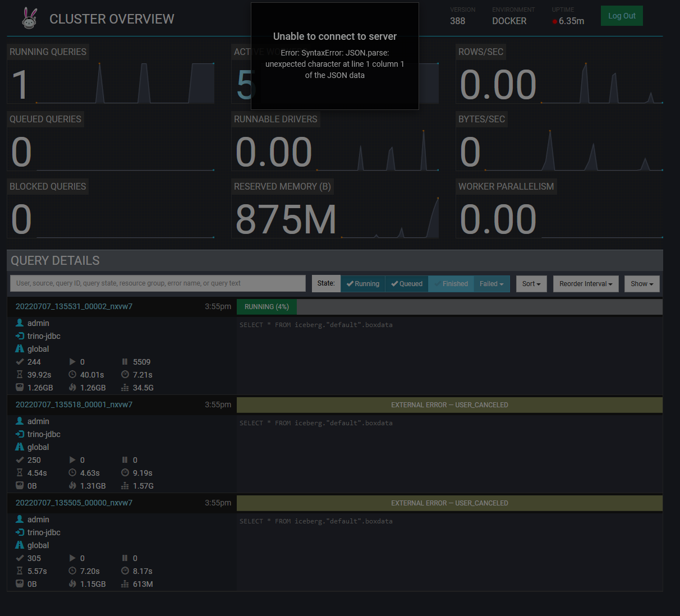Focus the query search filter field

tap(158, 283)
